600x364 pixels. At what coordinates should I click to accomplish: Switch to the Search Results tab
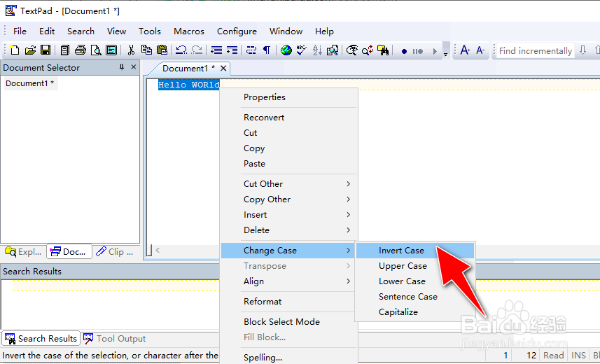click(x=41, y=338)
